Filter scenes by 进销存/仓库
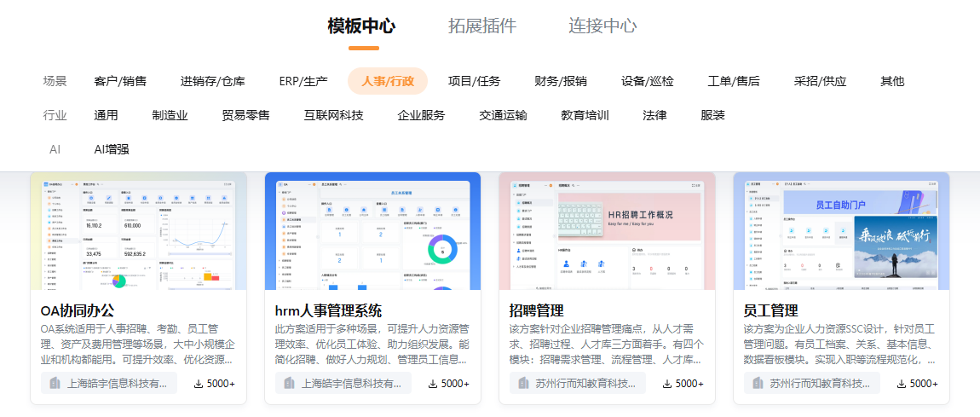980x417 pixels. pos(212,81)
